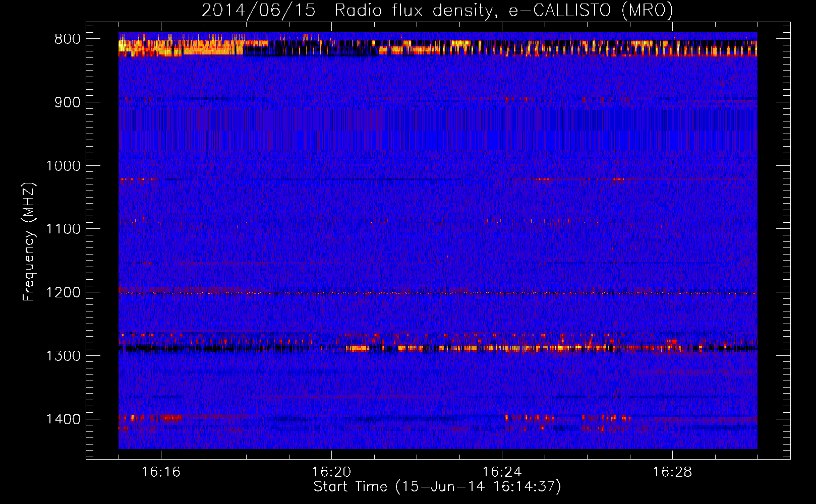Click the 16:28 time tick label

click(672, 472)
